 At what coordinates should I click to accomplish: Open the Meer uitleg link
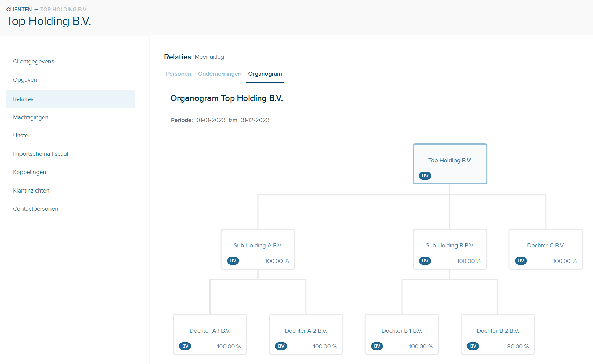(x=209, y=57)
